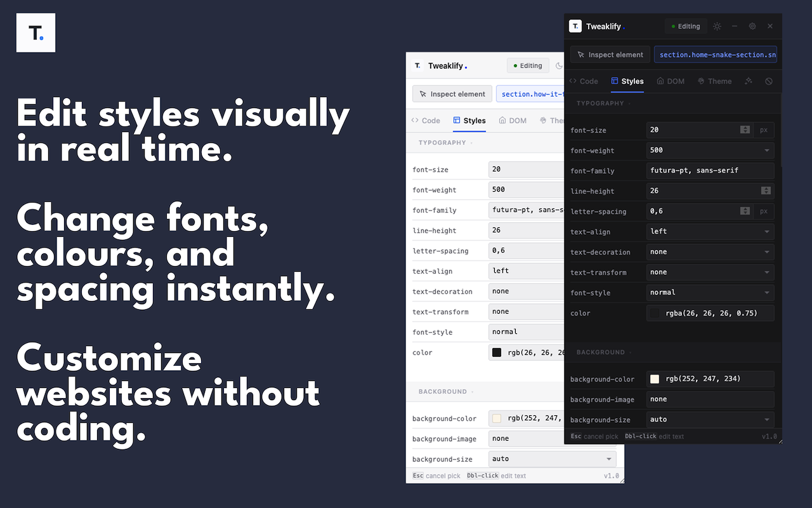
Task: Click the magic wand icon in the dark panel
Action: (x=749, y=81)
